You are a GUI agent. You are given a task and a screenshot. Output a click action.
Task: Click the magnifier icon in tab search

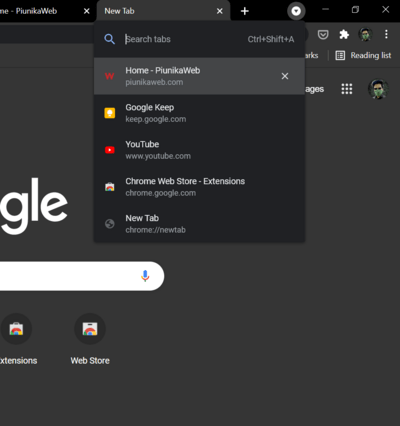(x=109, y=39)
